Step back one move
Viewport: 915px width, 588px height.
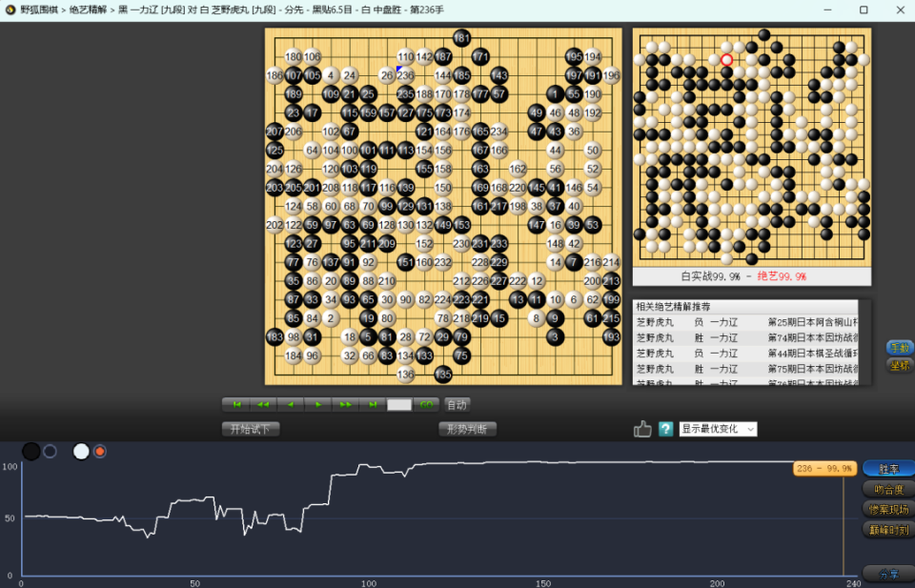tap(291, 405)
